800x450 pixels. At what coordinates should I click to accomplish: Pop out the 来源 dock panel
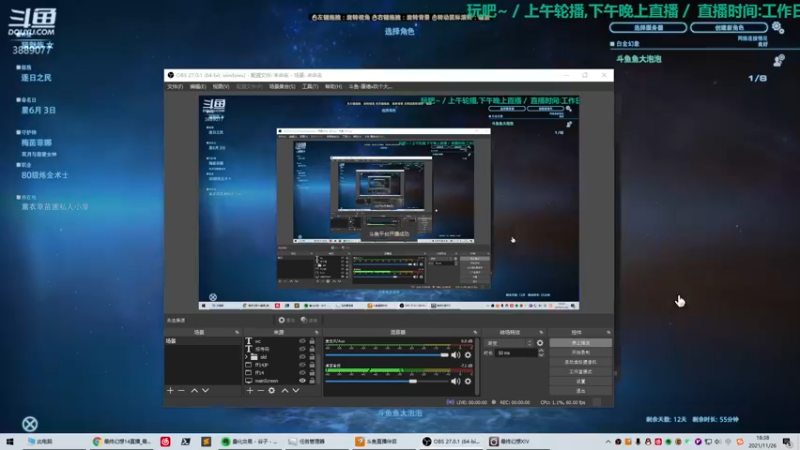[316, 332]
